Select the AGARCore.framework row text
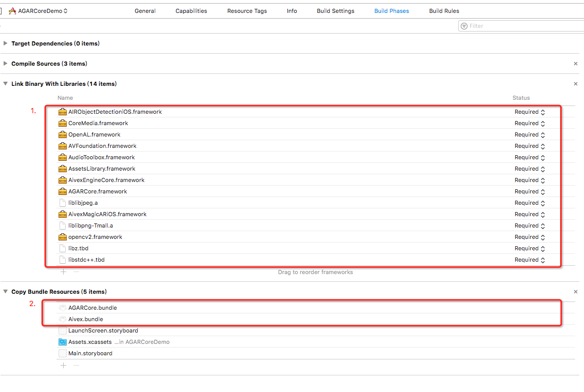This screenshot has width=584, height=392. (97, 191)
